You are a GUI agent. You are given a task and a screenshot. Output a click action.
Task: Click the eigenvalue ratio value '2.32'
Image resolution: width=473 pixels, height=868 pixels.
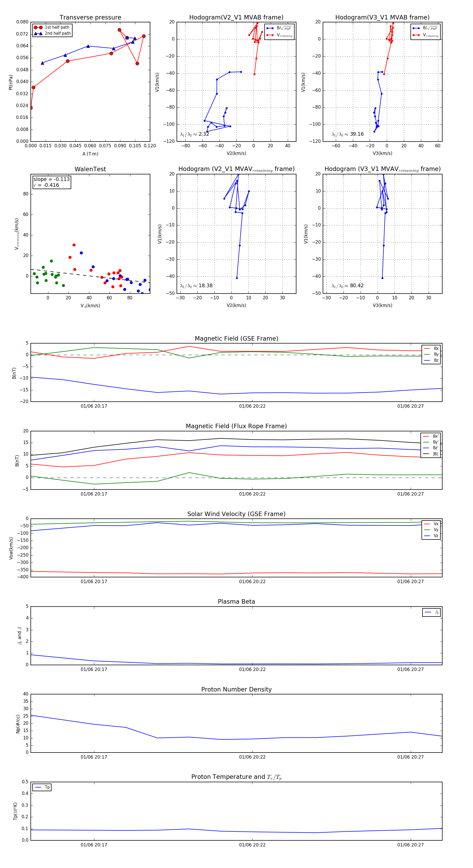[x=204, y=134]
